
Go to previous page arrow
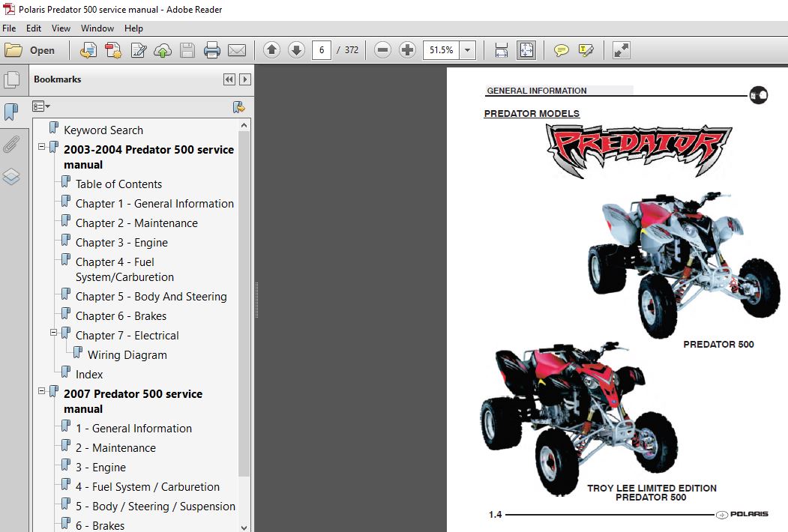[x=272, y=49]
